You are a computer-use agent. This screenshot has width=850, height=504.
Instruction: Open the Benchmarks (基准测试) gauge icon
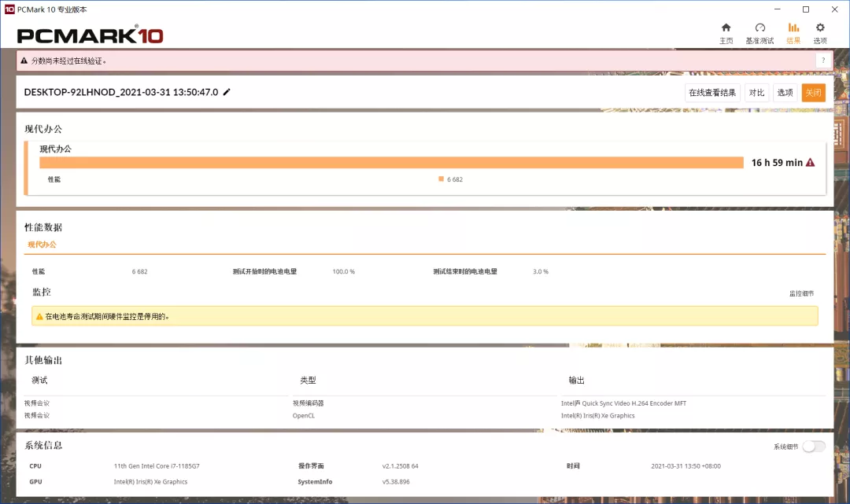point(759,28)
